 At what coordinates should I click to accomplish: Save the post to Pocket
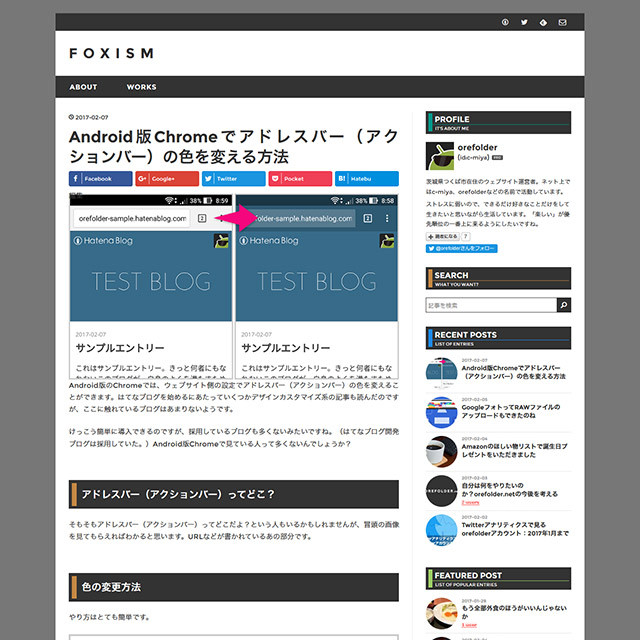click(x=300, y=179)
